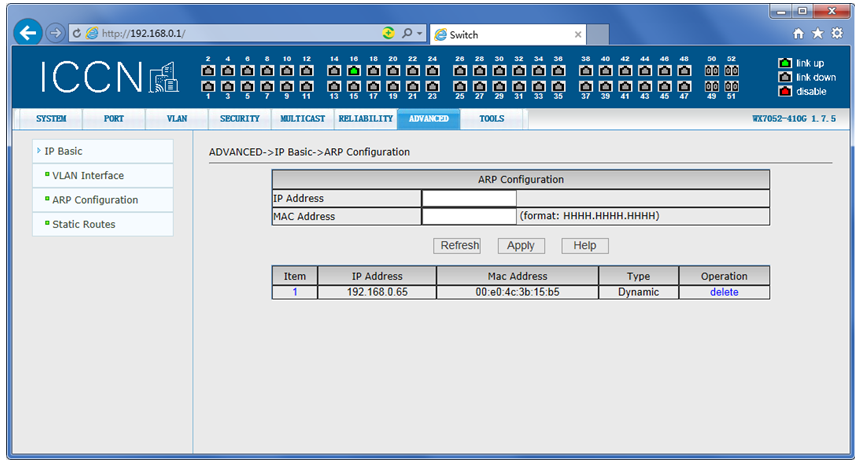Reload the page with refresh icon
Image resolution: width=860 pixels, height=461 pixels.
point(77,33)
